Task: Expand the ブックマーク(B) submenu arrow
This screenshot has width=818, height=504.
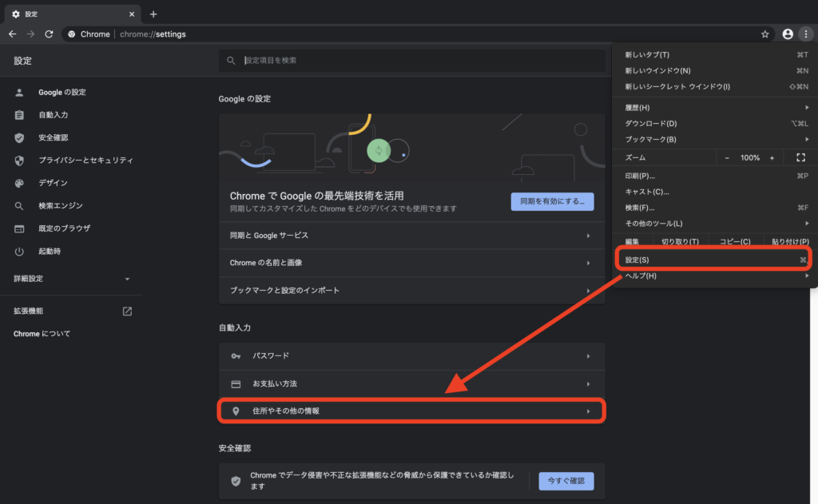Action: coord(807,139)
